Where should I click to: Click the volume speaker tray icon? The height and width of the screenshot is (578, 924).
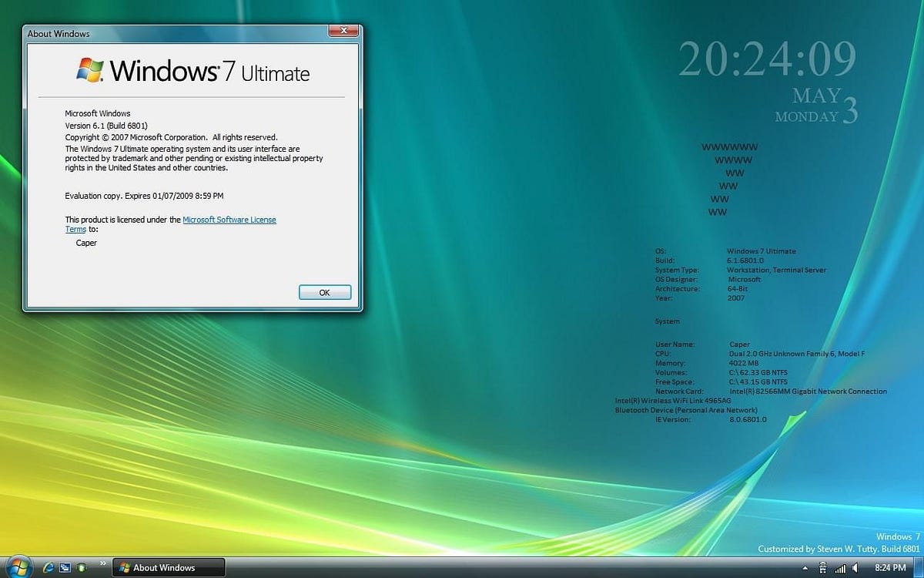pyautogui.click(x=855, y=568)
